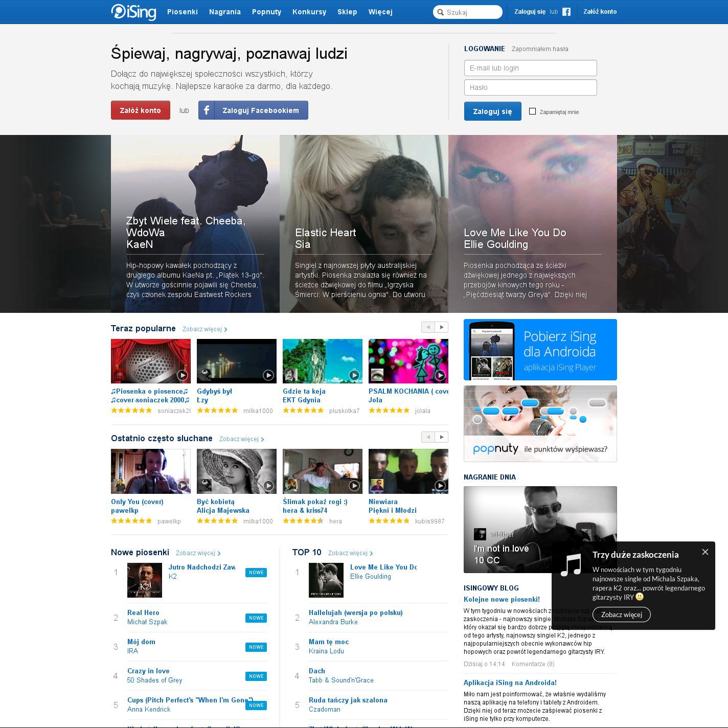Open Zobacz więcej next to Nowe piosenki
728x728 pixels.
[x=198, y=553]
